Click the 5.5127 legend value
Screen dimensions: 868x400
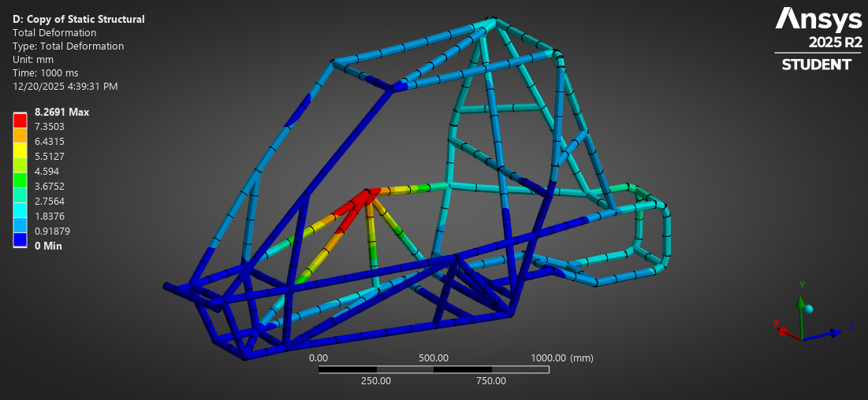point(49,157)
